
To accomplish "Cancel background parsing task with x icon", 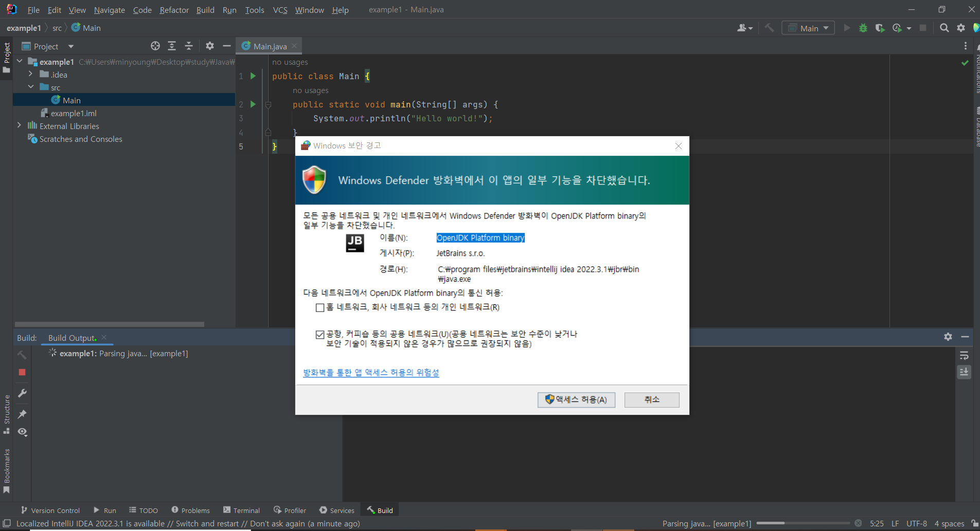I will [858, 523].
